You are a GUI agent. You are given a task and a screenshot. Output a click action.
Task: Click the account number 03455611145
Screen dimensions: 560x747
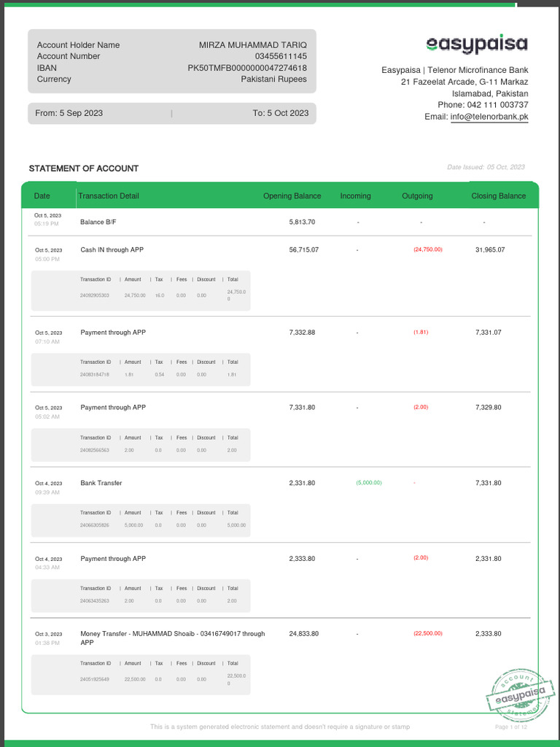point(281,56)
